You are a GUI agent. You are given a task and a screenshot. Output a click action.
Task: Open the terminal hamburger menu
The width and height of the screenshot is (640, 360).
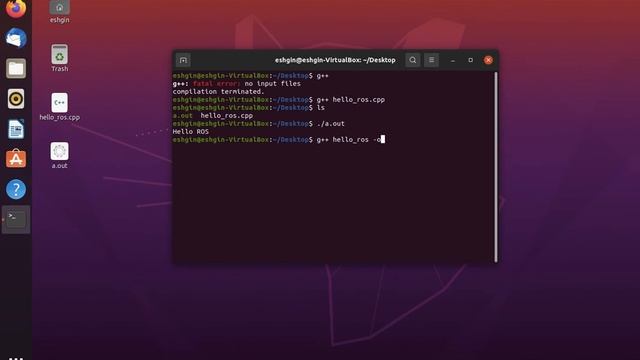coord(431,60)
